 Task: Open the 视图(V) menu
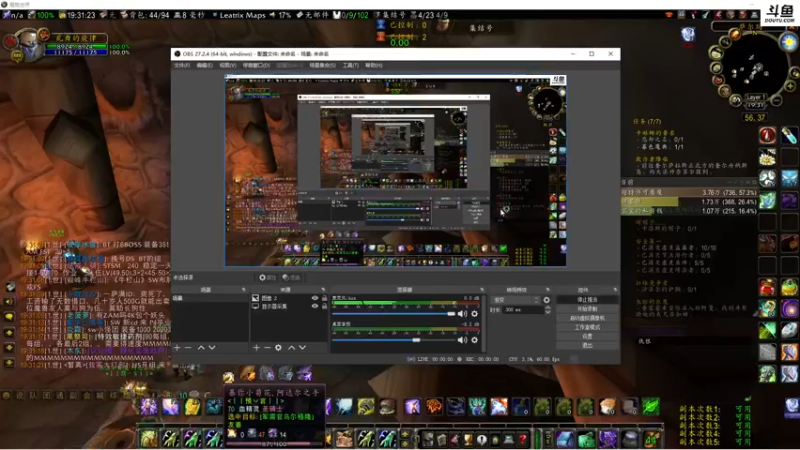[x=228, y=65]
